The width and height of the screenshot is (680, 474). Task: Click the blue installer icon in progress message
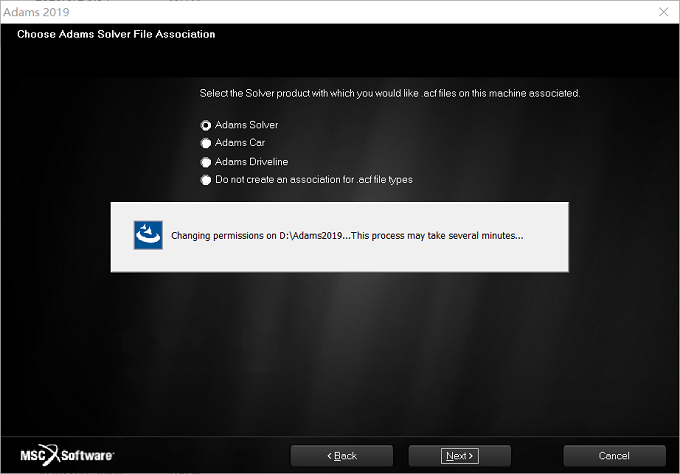[148, 235]
